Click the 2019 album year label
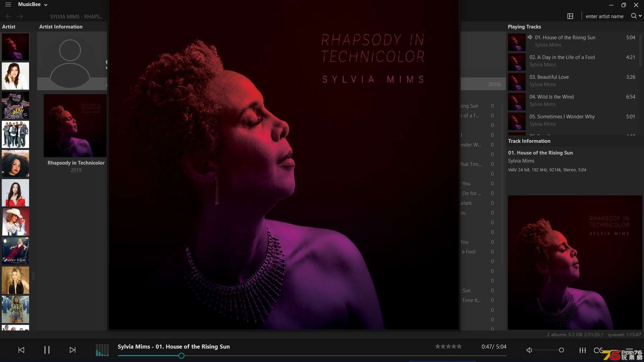644x362 pixels. [x=76, y=170]
